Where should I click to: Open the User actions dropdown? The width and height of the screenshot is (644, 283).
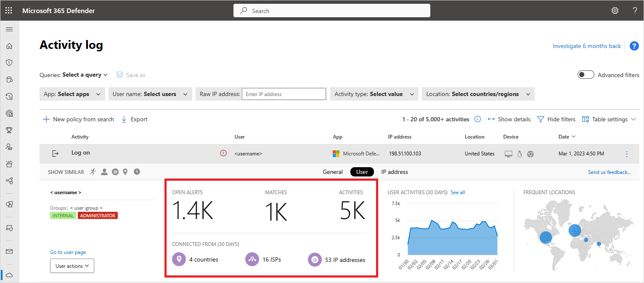pyautogui.click(x=72, y=266)
